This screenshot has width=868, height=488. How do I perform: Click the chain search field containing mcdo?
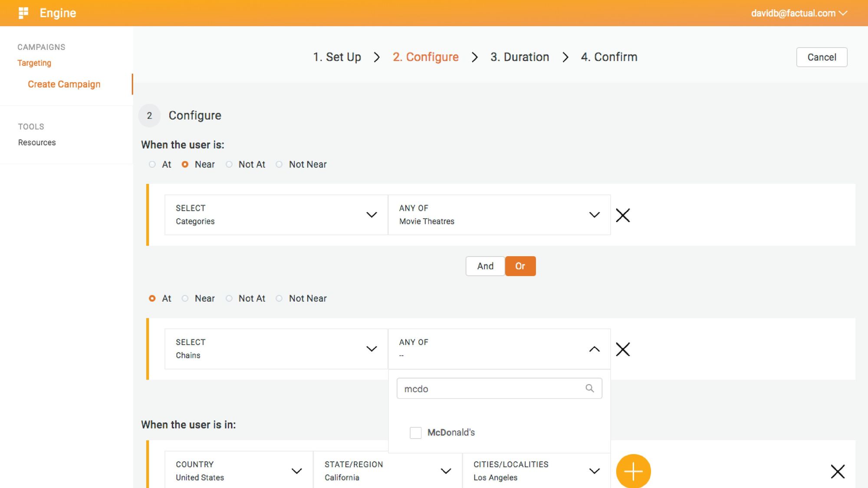(x=499, y=388)
